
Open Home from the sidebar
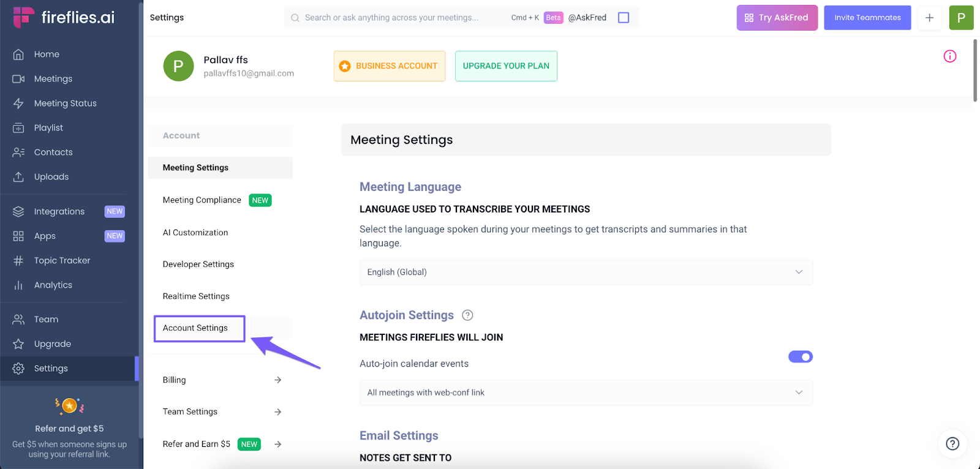click(47, 54)
